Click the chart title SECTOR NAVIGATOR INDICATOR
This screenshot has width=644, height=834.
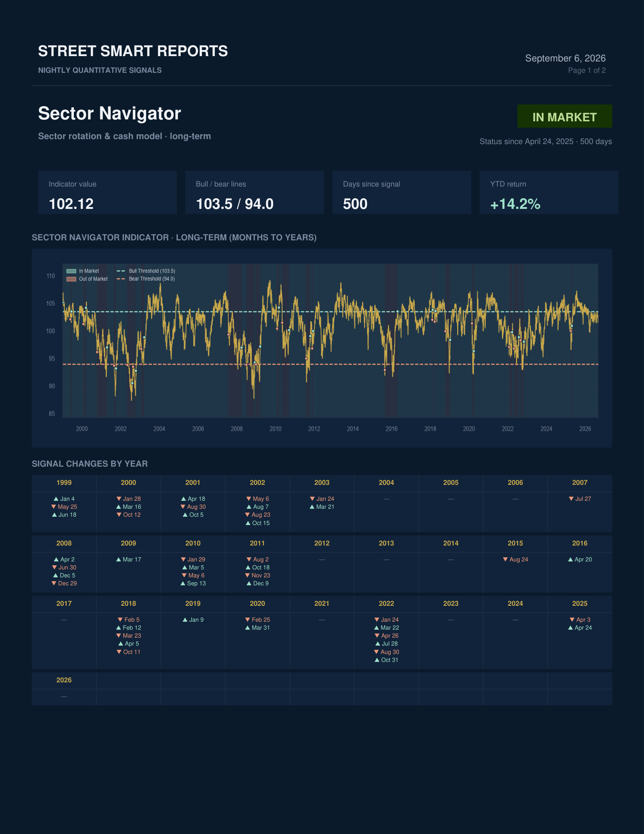174,238
